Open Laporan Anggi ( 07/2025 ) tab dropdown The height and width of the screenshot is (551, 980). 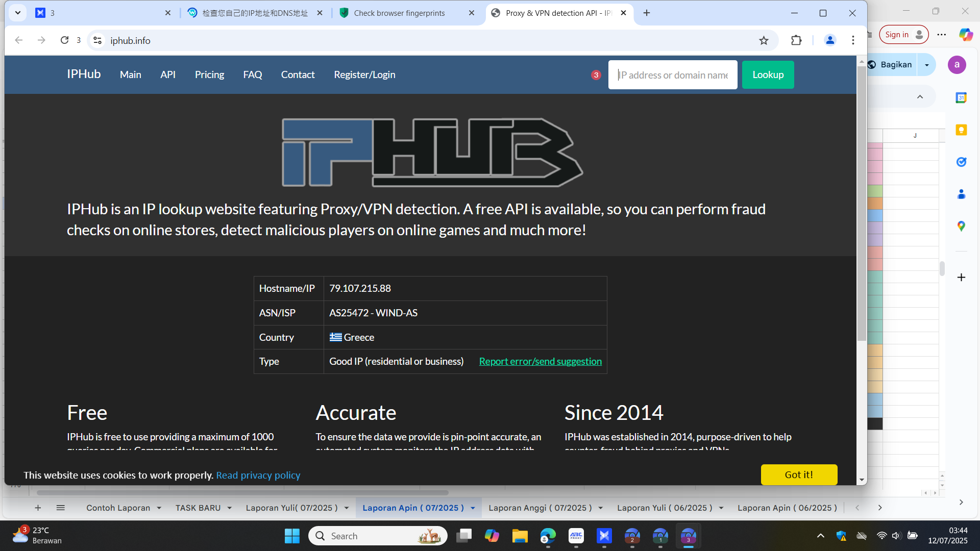click(601, 508)
